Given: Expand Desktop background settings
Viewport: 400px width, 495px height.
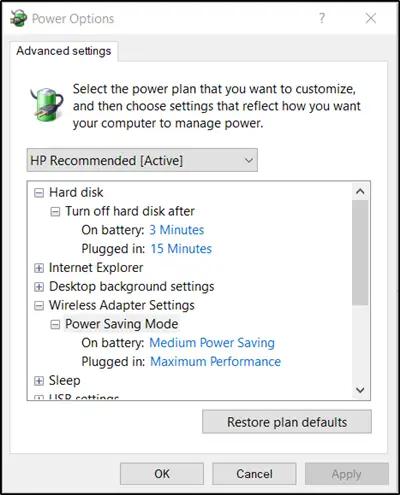Looking at the screenshot, I should pos(39,287).
